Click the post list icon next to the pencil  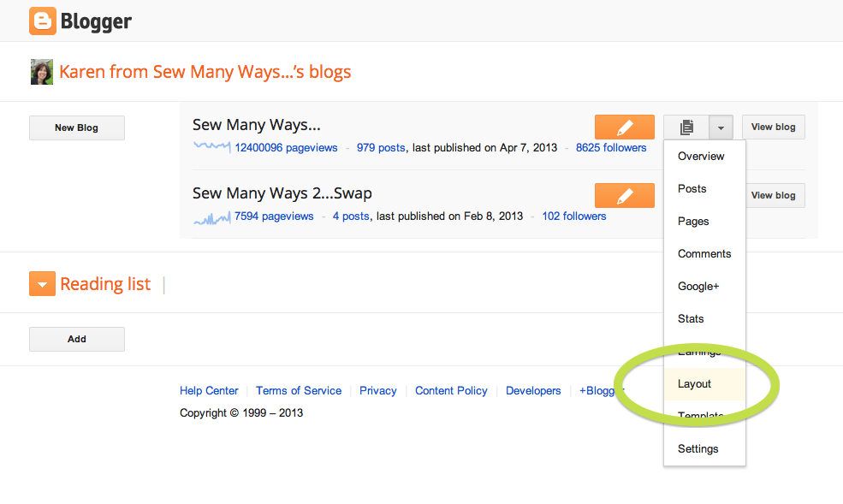[x=686, y=127]
